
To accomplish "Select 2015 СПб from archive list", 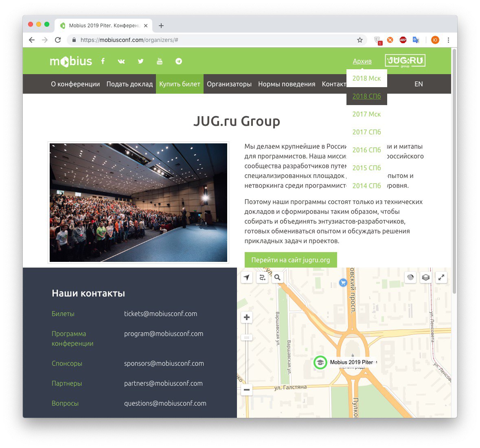I will (367, 168).
